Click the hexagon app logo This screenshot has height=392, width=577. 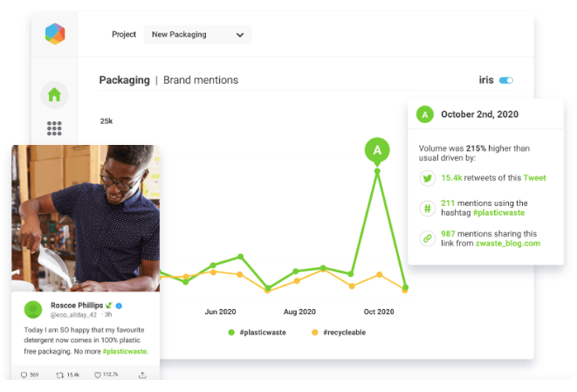55,34
